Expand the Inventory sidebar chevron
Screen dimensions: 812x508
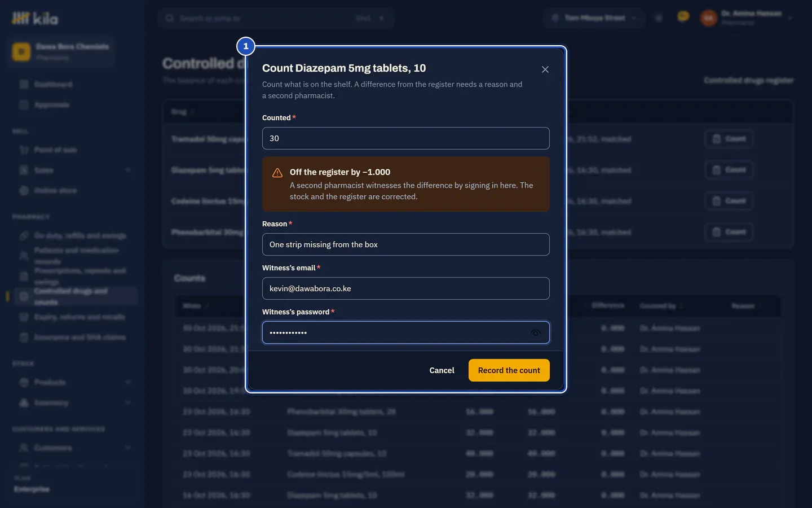[x=128, y=403]
